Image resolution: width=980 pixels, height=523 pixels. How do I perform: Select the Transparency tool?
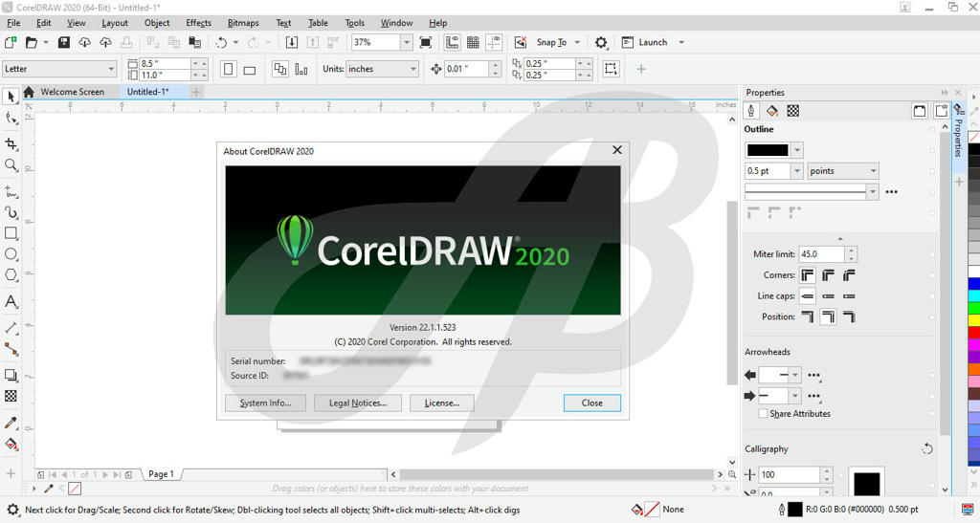(x=11, y=396)
